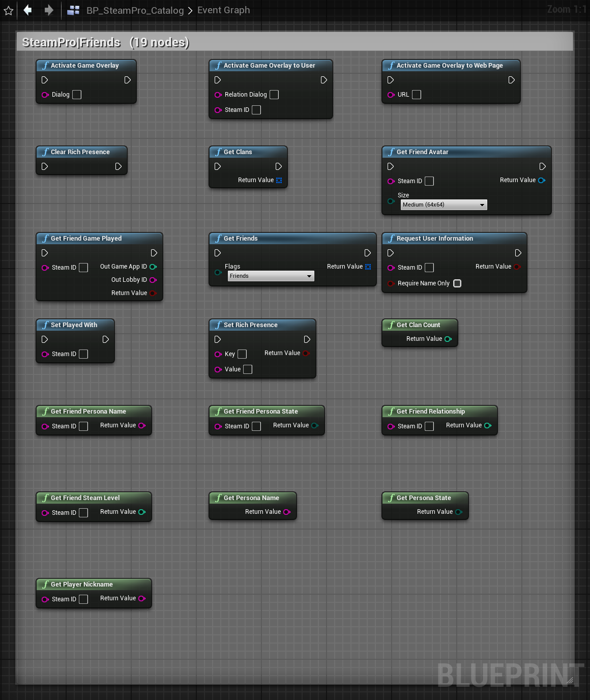Click Get Friend Steam Level Return Value pin
The width and height of the screenshot is (590, 700).
point(142,512)
